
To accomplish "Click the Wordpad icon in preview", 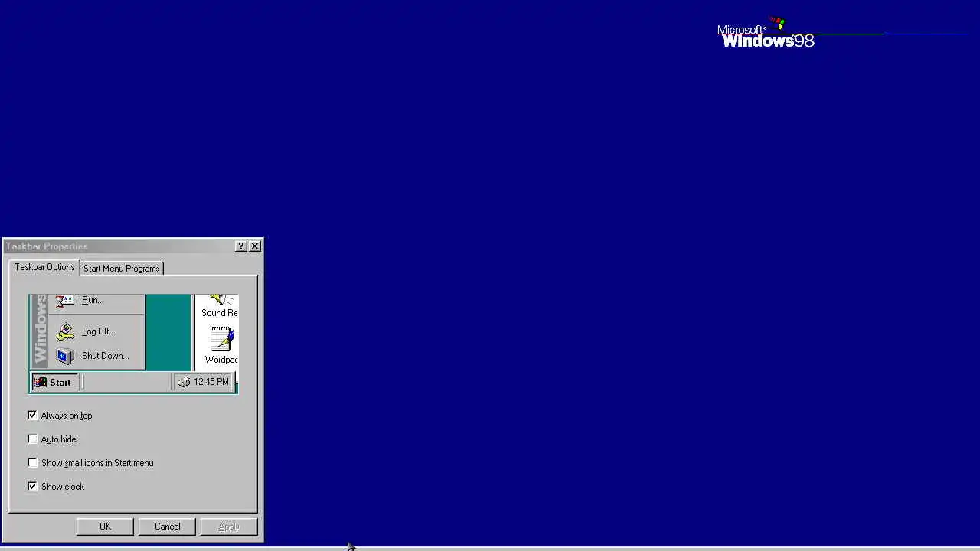I will [x=221, y=339].
